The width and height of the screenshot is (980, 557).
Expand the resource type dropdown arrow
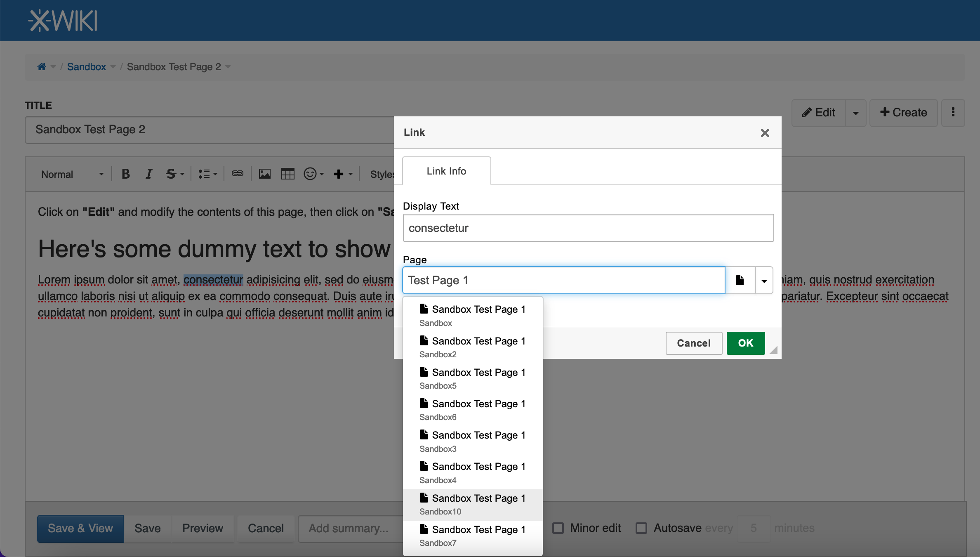tap(764, 281)
